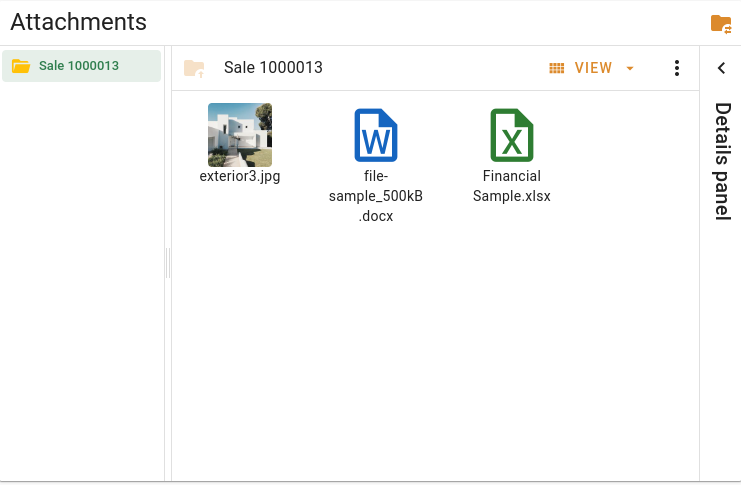The height and width of the screenshot is (485, 741).
Task: Click the file-sample_500kB.docx file name
Action: [x=376, y=196]
